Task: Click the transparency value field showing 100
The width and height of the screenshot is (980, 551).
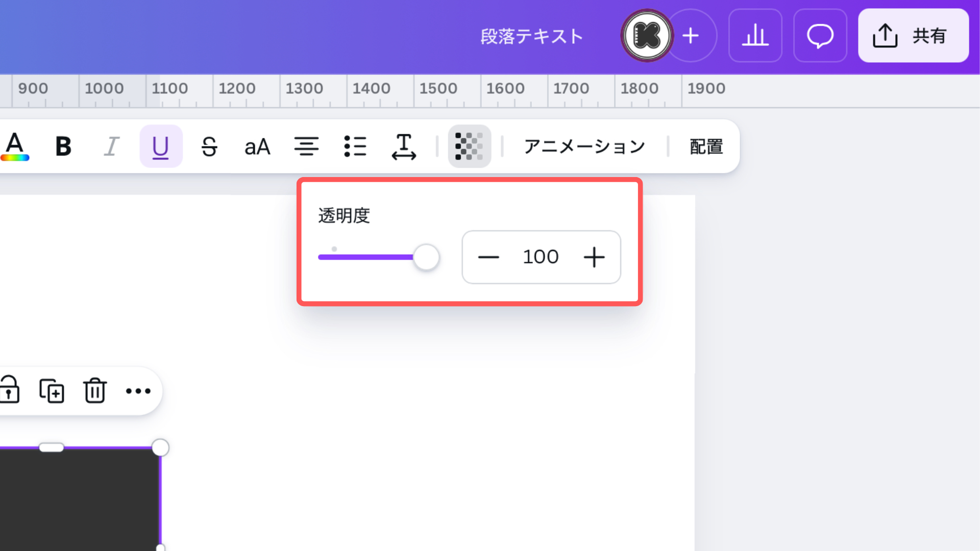Action: click(541, 257)
